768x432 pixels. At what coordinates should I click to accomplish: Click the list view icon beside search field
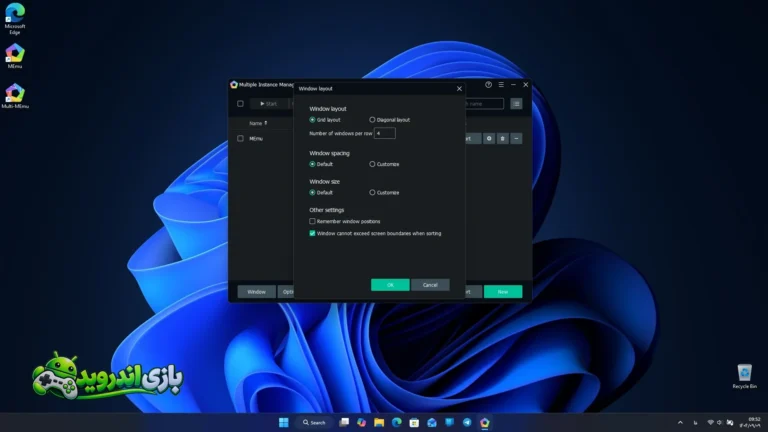pyautogui.click(x=516, y=104)
